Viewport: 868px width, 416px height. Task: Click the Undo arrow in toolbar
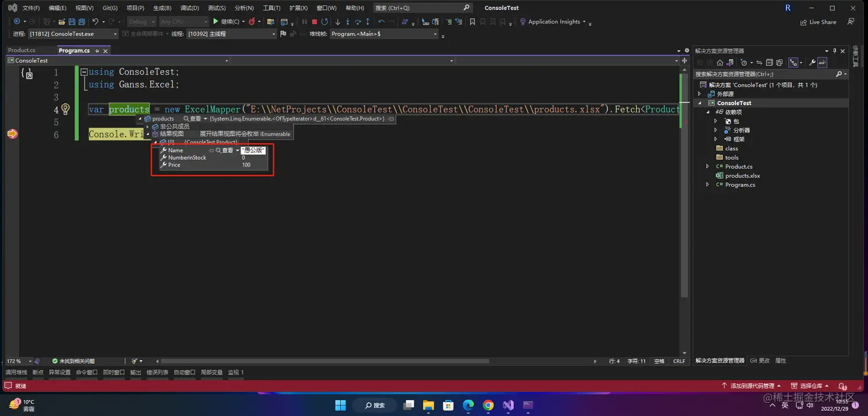click(95, 22)
